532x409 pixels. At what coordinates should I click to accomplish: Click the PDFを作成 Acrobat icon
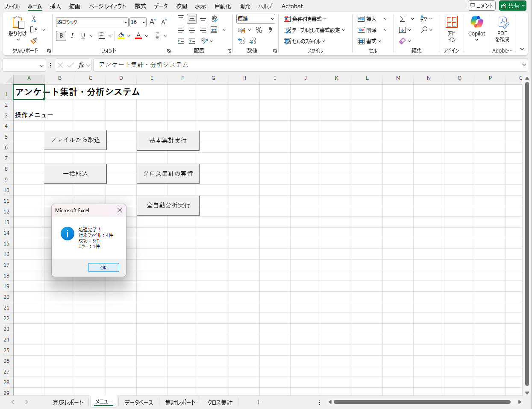click(502, 28)
